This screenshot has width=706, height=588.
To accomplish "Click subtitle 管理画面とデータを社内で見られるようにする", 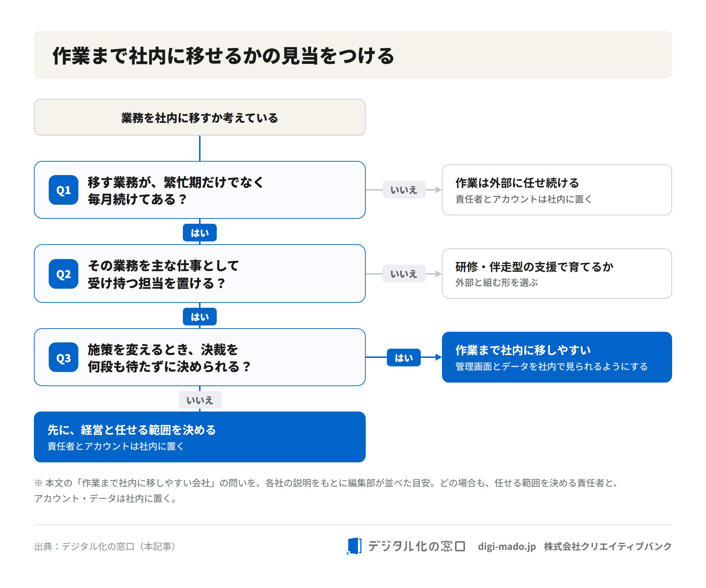I will point(551,366).
